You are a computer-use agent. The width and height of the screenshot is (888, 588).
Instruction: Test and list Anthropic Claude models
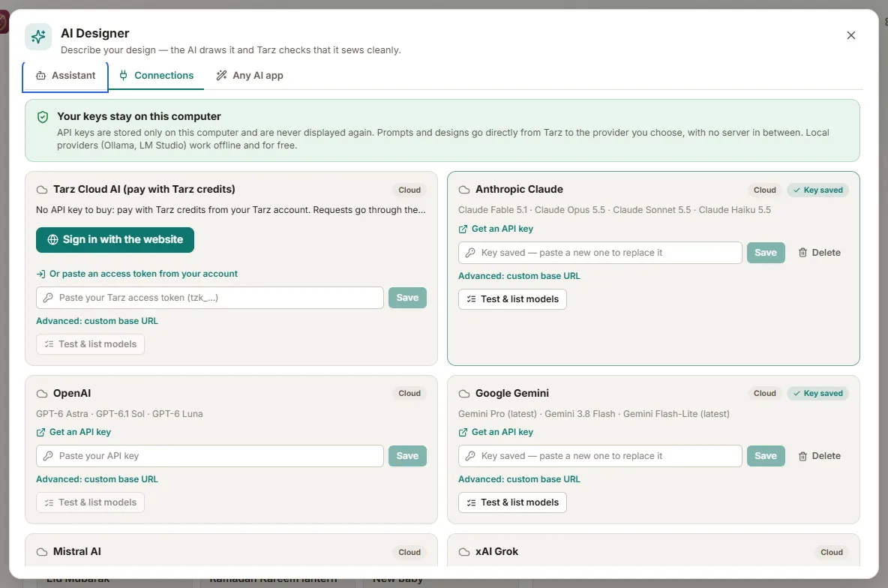coord(512,299)
